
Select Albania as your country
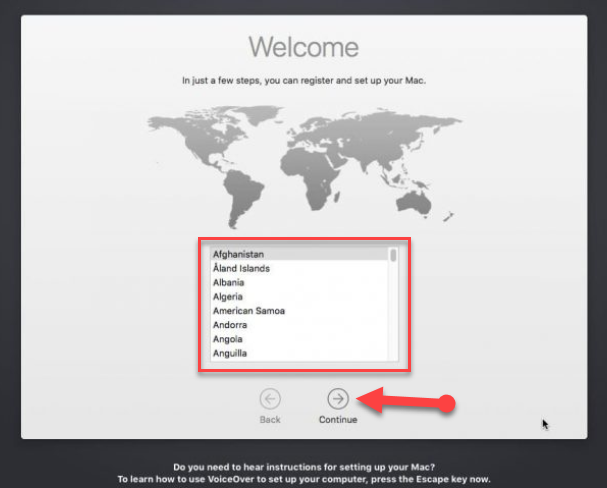pos(229,283)
